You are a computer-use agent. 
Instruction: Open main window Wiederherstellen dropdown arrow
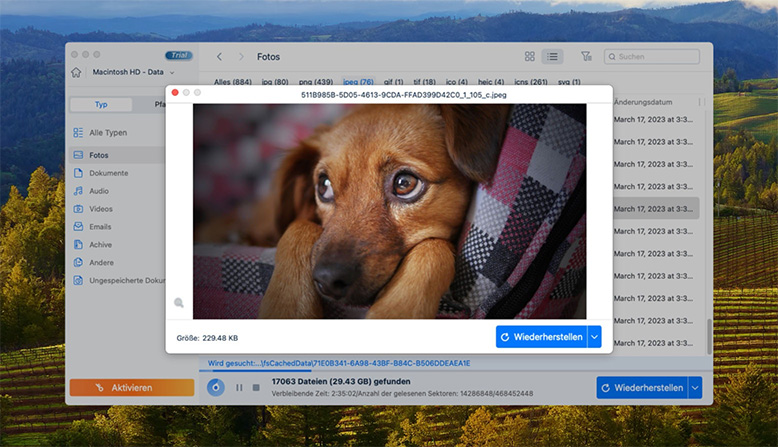click(x=696, y=388)
